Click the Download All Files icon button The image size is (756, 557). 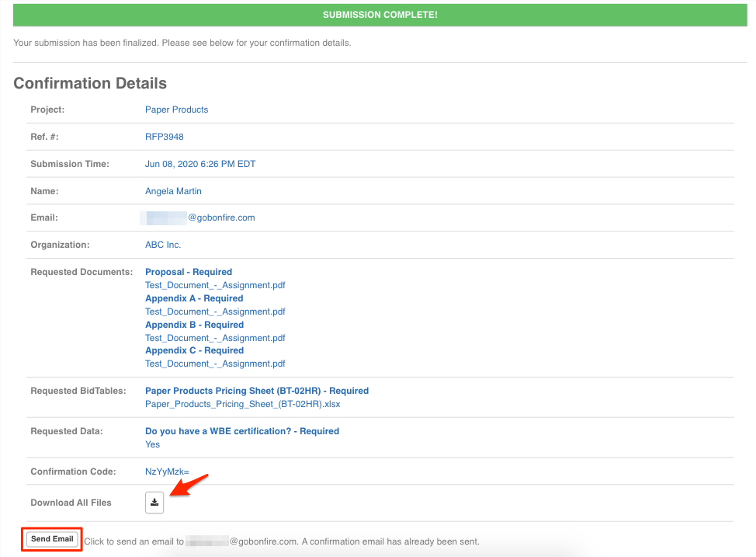click(x=154, y=503)
